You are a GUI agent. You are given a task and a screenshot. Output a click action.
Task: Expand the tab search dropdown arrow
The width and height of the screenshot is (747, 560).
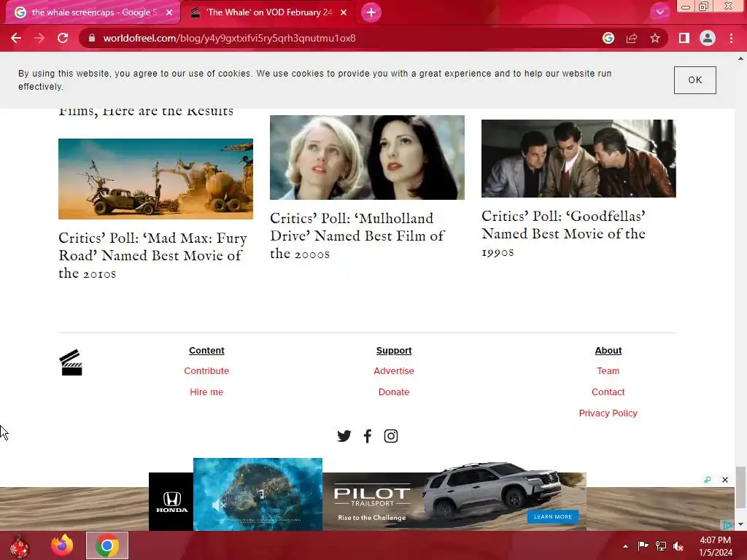[659, 12]
